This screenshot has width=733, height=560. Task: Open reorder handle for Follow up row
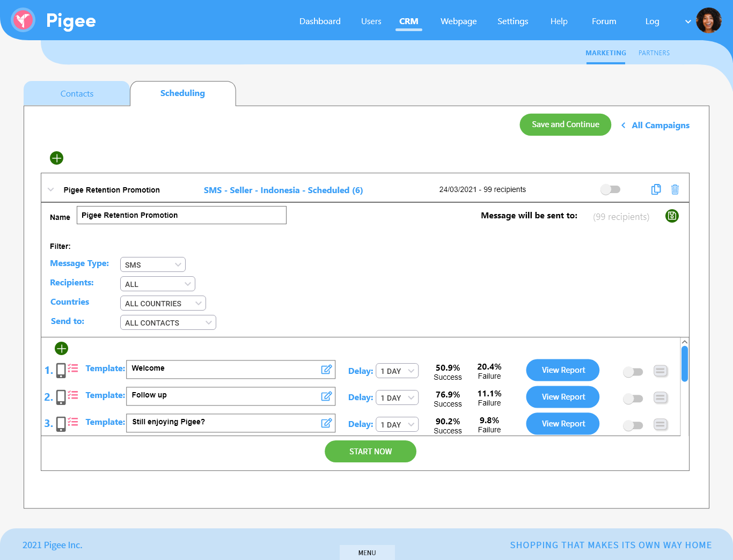(661, 397)
